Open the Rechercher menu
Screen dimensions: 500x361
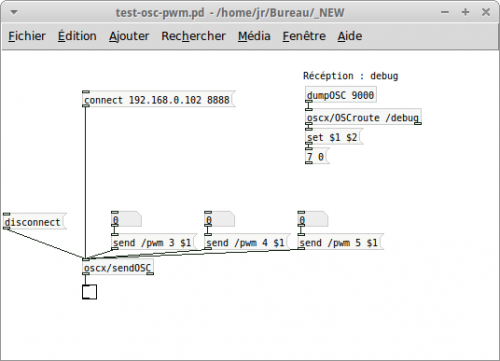(x=193, y=36)
